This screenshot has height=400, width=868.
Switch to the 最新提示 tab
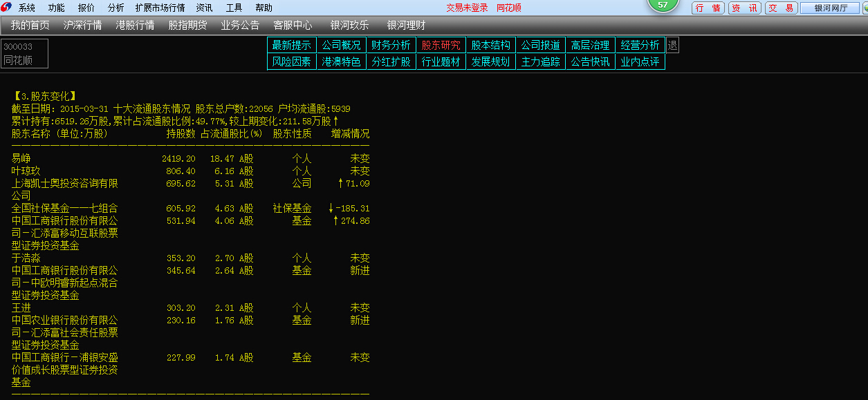[x=292, y=45]
